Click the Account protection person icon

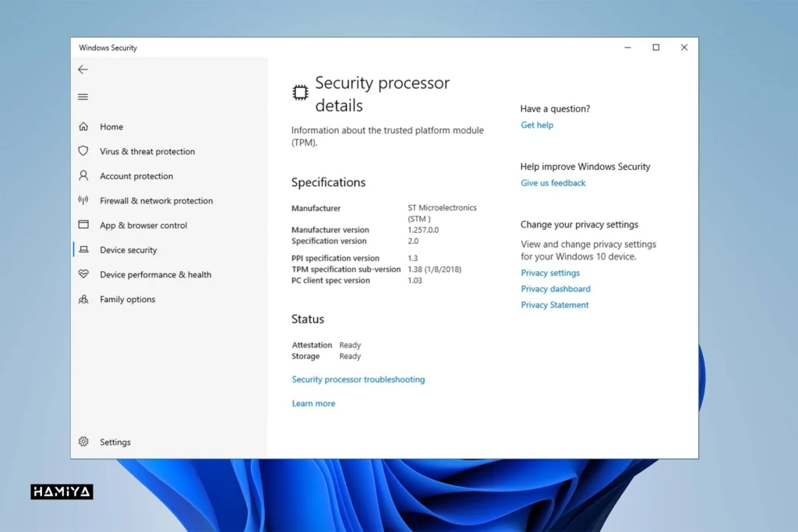coord(83,175)
